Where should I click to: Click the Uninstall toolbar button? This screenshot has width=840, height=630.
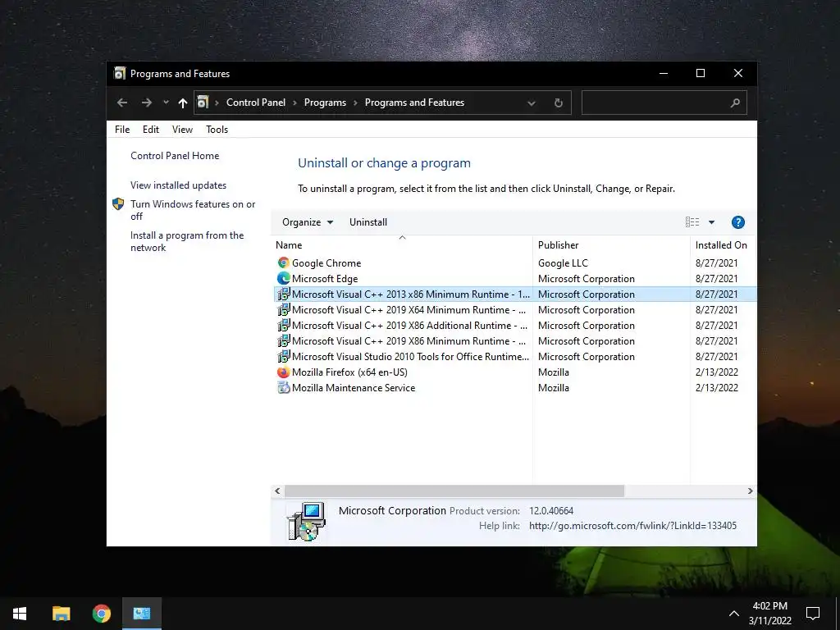coord(368,221)
